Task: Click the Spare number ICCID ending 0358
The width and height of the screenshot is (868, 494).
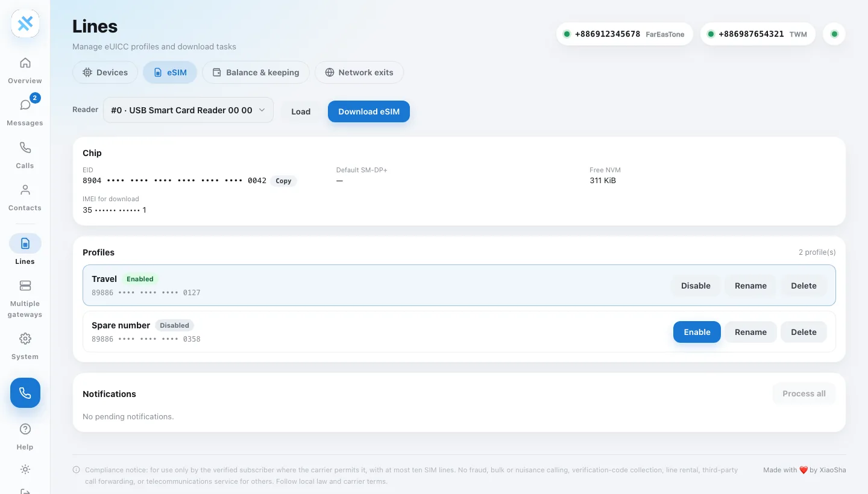Action: (146, 339)
